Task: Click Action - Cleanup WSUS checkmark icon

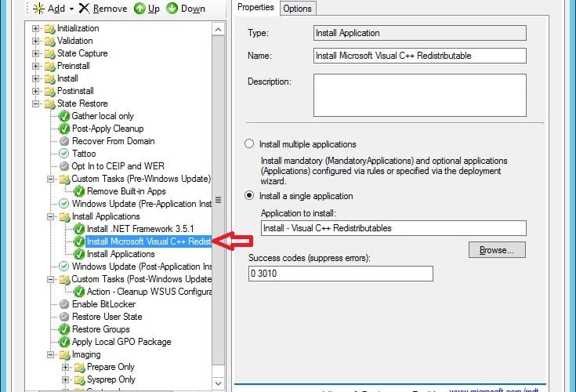Action: tap(79, 292)
